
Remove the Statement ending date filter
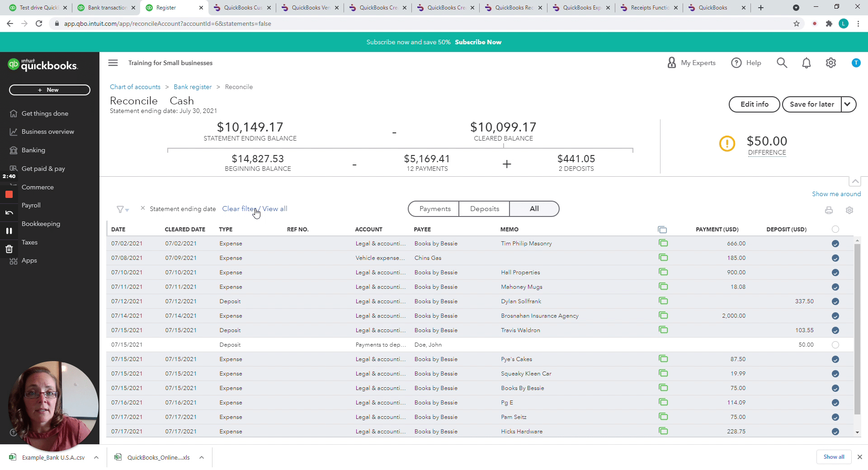(143, 208)
